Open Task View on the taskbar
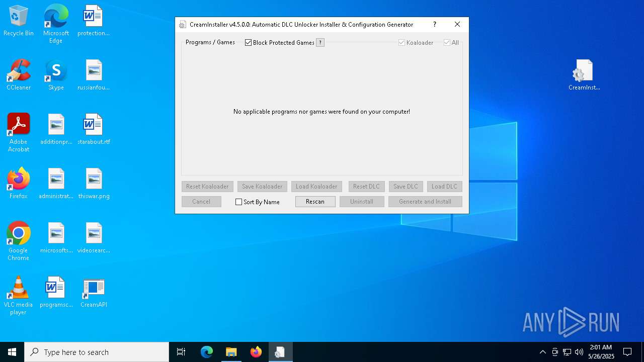Viewport: 644px width, 362px height. click(x=181, y=352)
